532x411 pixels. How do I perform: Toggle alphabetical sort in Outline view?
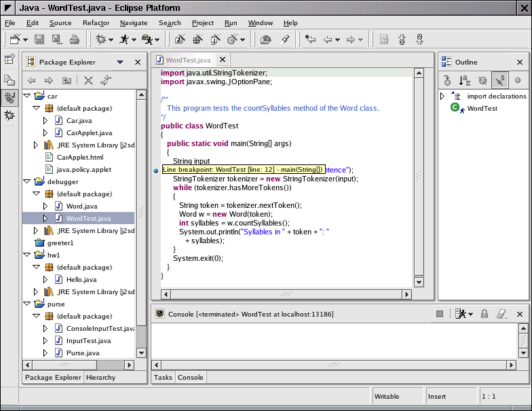coord(465,80)
